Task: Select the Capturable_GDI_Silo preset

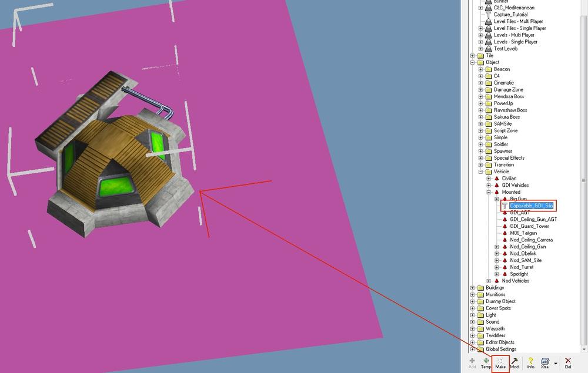Action: (x=532, y=206)
